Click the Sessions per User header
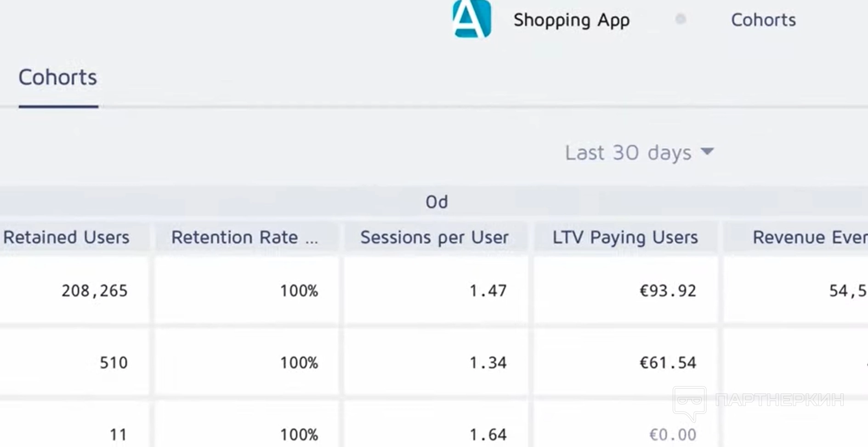This screenshot has width=868, height=447. [x=434, y=237]
